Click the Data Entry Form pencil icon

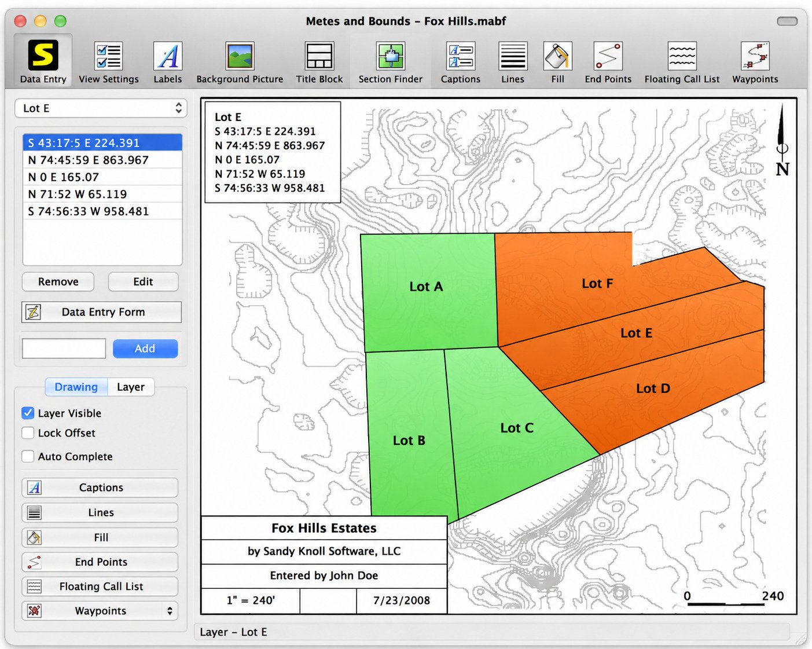(33, 312)
